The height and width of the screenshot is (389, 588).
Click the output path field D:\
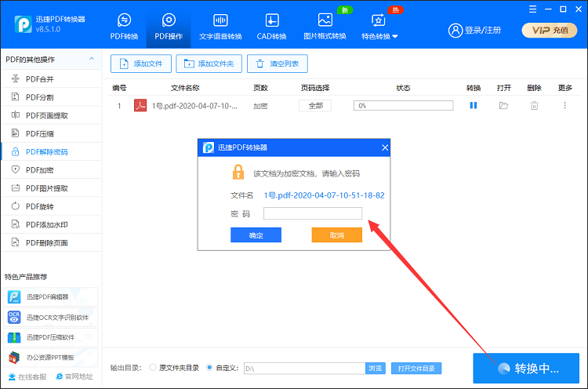[x=304, y=369]
